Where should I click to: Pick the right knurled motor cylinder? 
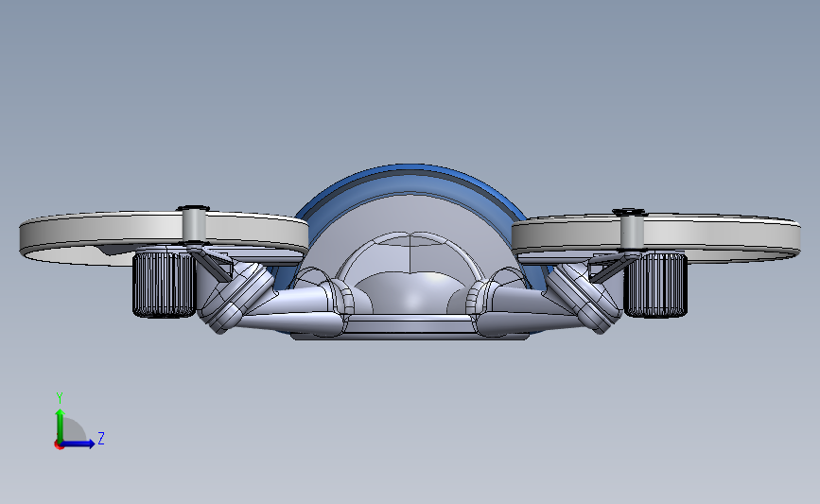click(654, 285)
